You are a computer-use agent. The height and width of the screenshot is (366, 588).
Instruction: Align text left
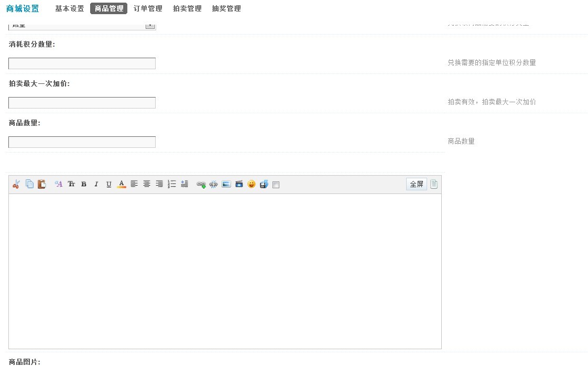pyautogui.click(x=134, y=184)
